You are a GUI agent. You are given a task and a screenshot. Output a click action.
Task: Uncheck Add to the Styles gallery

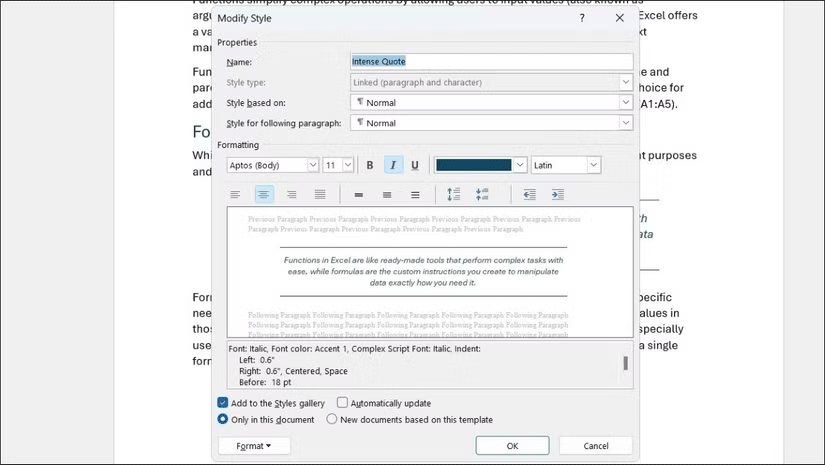pos(223,403)
